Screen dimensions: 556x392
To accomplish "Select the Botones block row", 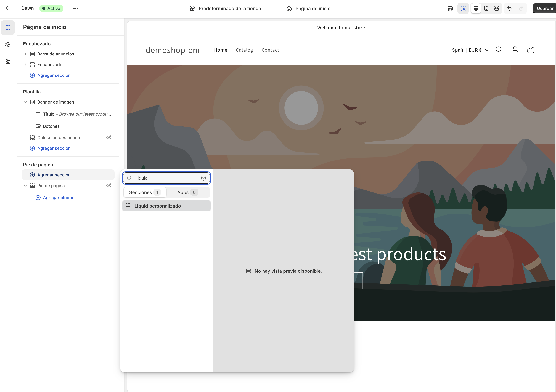I will pyautogui.click(x=68, y=126).
